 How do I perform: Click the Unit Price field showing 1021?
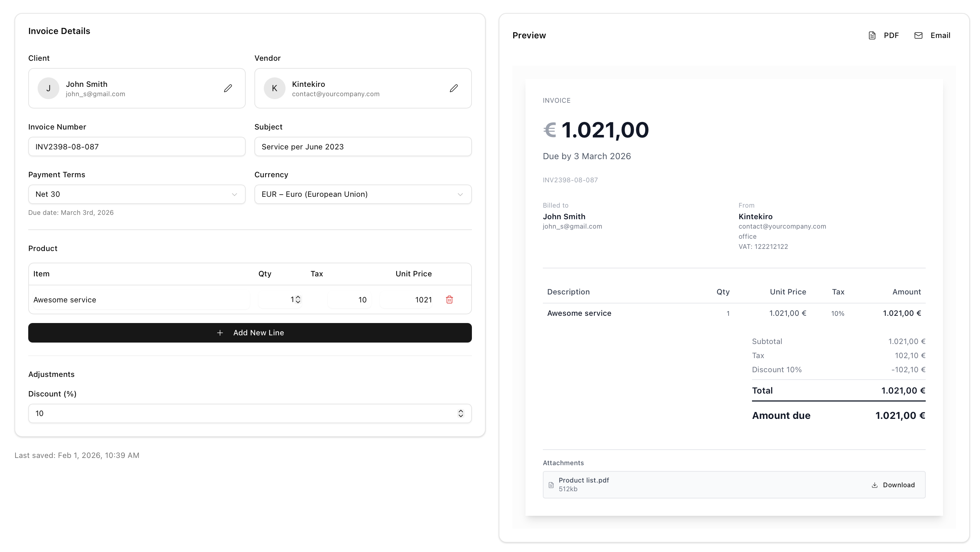point(406,300)
